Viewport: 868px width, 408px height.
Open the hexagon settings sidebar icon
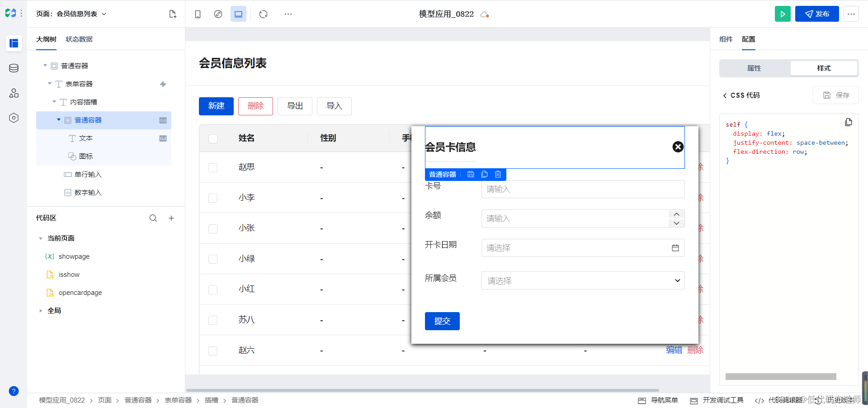click(x=14, y=118)
